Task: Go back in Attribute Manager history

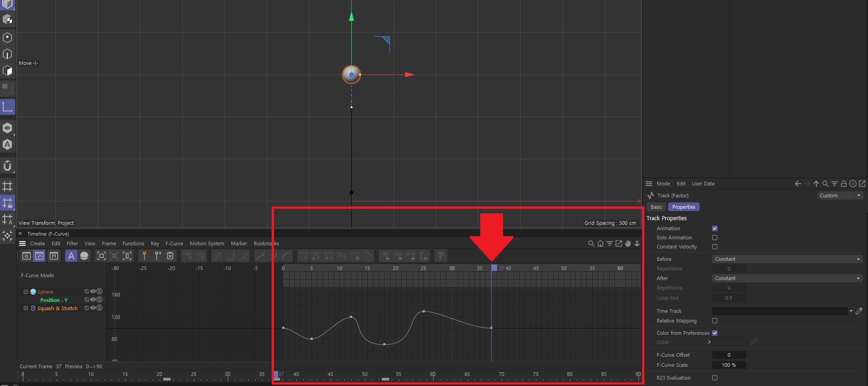Action: pyautogui.click(x=798, y=184)
